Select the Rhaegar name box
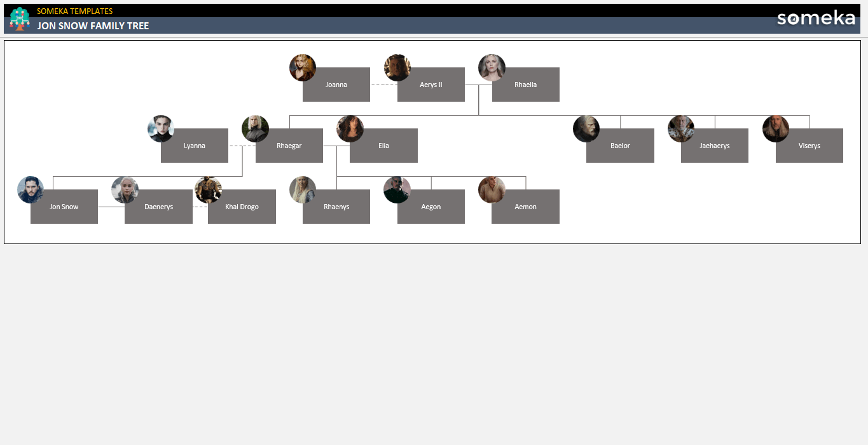This screenshot has height=445, width=868. (x=289, y=146)
